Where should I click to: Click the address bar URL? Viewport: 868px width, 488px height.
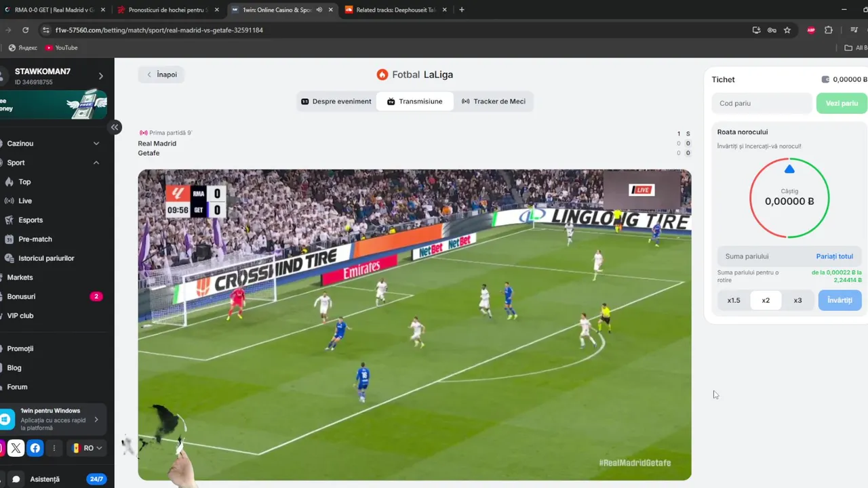pos(159,30)
